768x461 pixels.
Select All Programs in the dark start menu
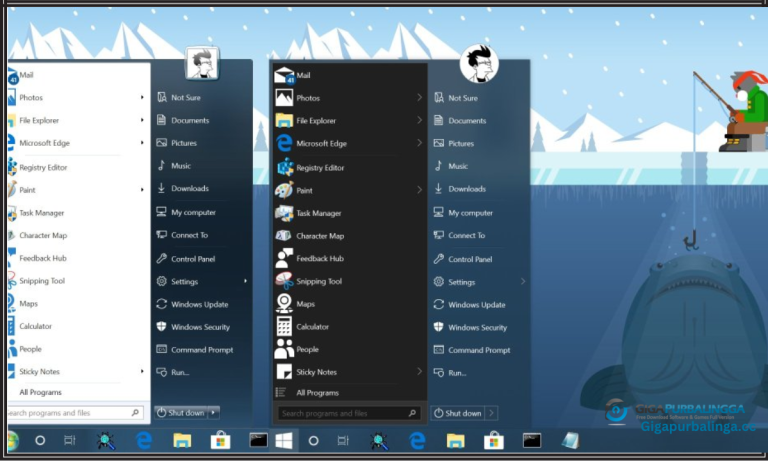pyautogui.click(x=317, y=393)
